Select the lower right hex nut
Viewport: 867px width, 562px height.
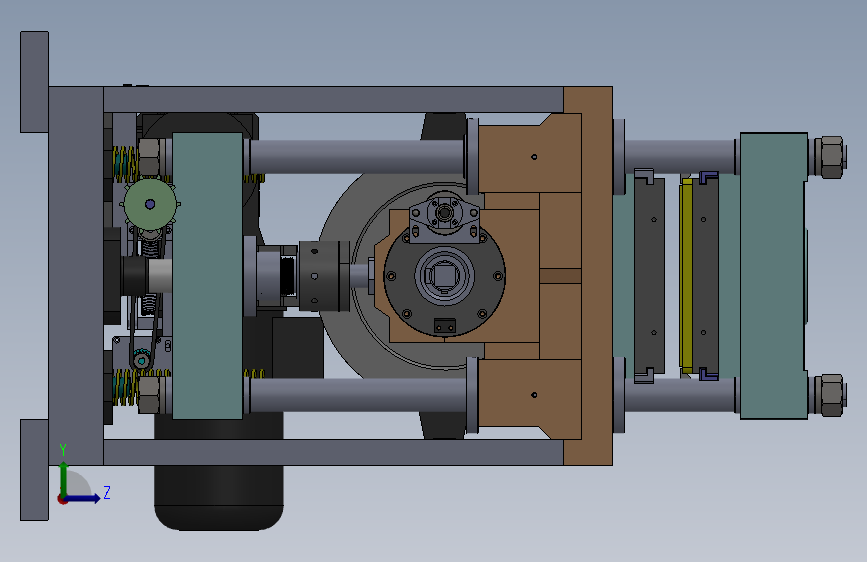tap(831, 396)
